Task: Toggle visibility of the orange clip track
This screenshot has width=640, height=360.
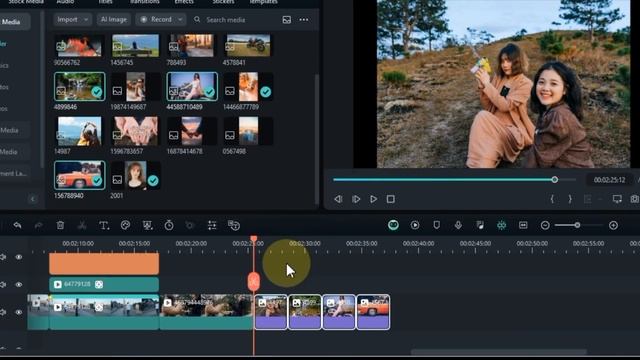Action: coord(19,257)
